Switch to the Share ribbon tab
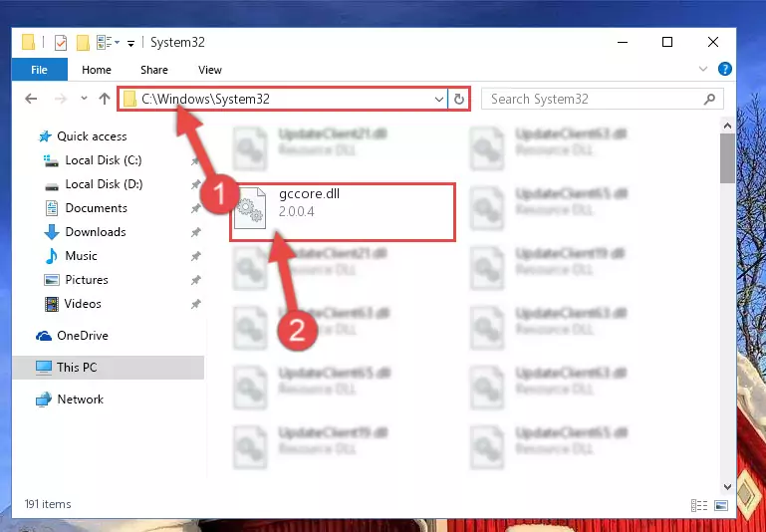 [153, 70]
